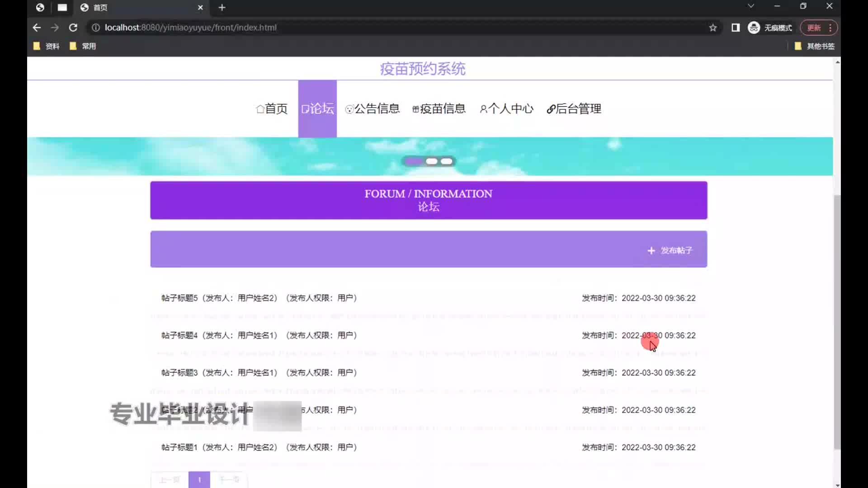Select third carousel indicator dot
The height and width of the screenshot is (488, 868).
pyautogui.click(x=447, y=161)
